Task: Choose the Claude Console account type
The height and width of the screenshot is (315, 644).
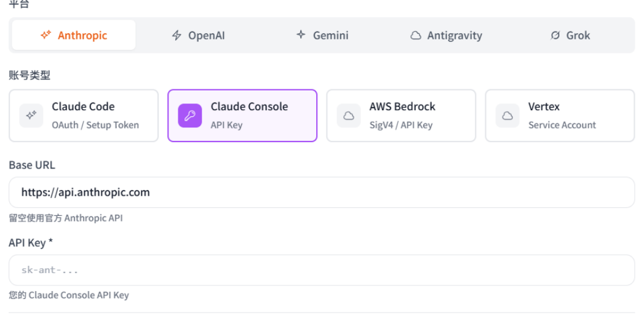Action: pyautogui.click(x=242, y=116)
